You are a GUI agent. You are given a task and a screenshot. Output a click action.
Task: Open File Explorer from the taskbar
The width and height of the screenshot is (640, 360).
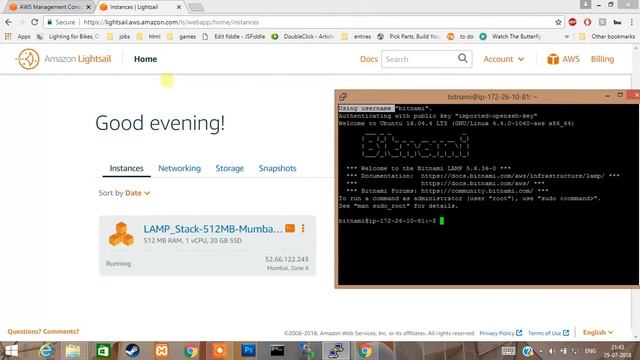point(73,351)
